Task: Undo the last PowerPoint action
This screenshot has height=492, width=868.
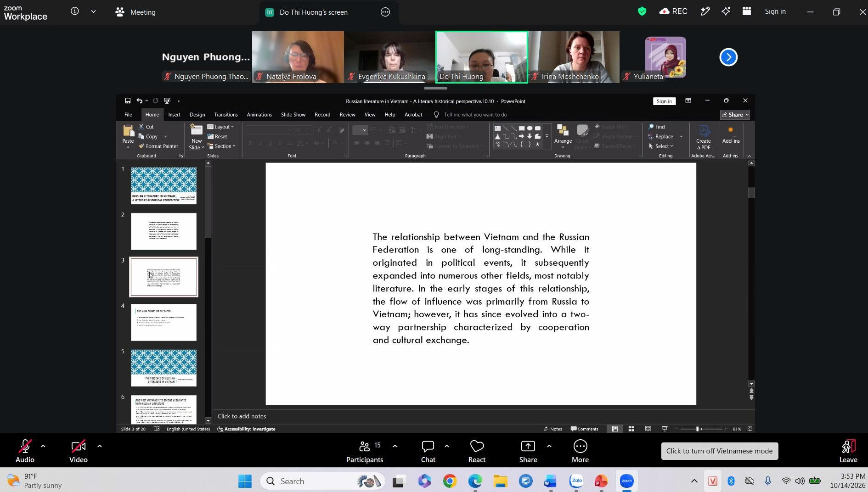Action: click(x=139, y=101)
